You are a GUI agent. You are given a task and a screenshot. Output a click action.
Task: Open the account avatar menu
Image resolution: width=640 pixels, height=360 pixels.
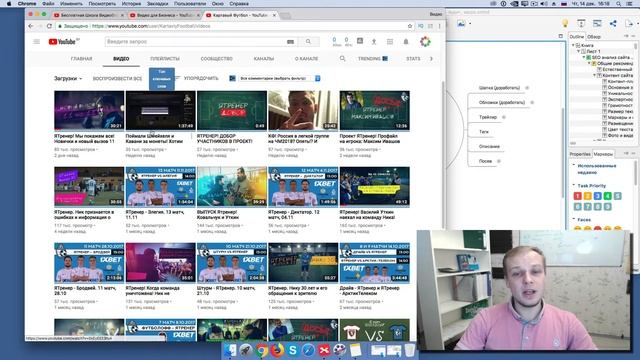click(425, 42)
